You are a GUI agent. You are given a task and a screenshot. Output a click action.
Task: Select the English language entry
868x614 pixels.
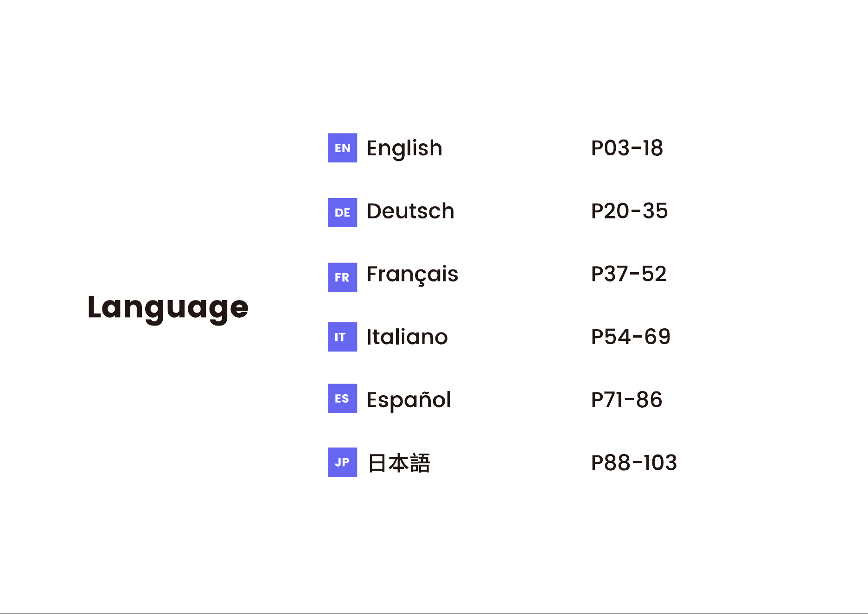point(404,149)
